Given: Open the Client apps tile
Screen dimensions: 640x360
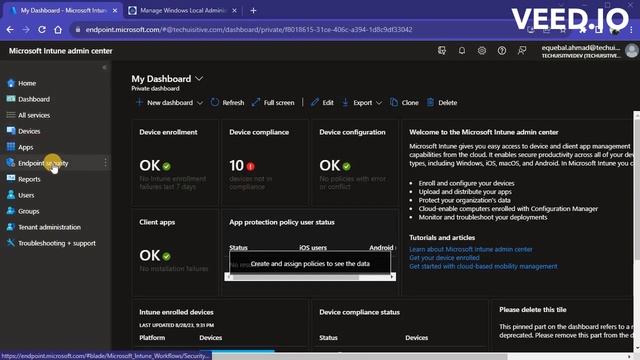Looking at the screenshot, I should tap(175, 252).
